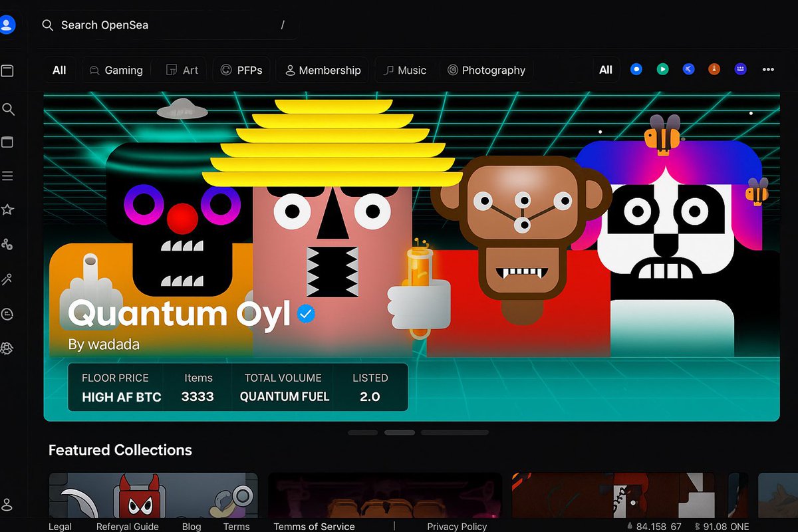798x532 pixels.
Task: Open the Legal footer link
Action: [x=60, y=526]
